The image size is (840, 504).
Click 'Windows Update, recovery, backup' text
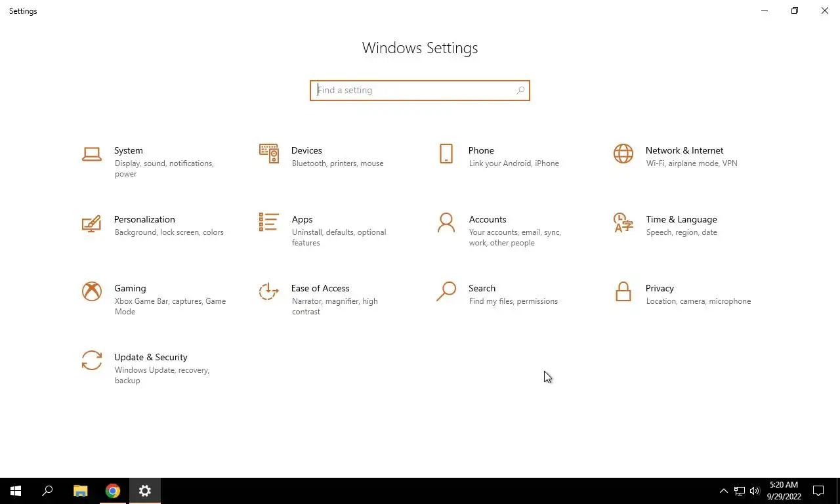click(161, 375)
